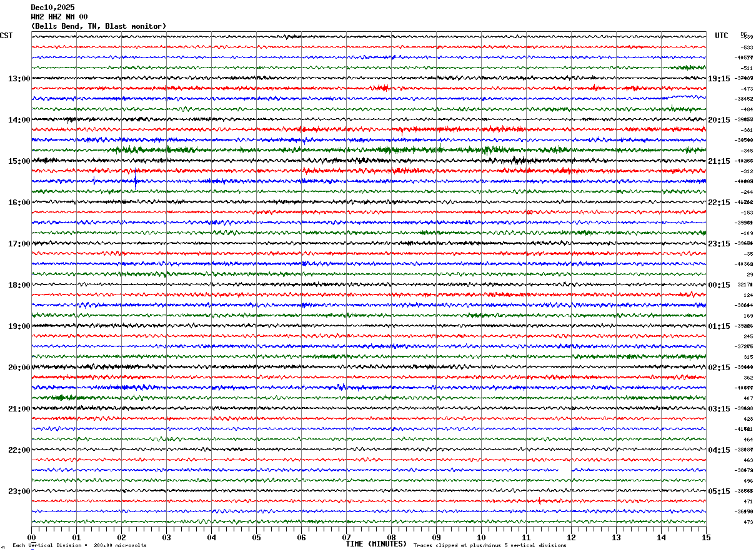
Task: Click the Bells Bend, TN, Blast monitor title
Action: click(99, 26)
